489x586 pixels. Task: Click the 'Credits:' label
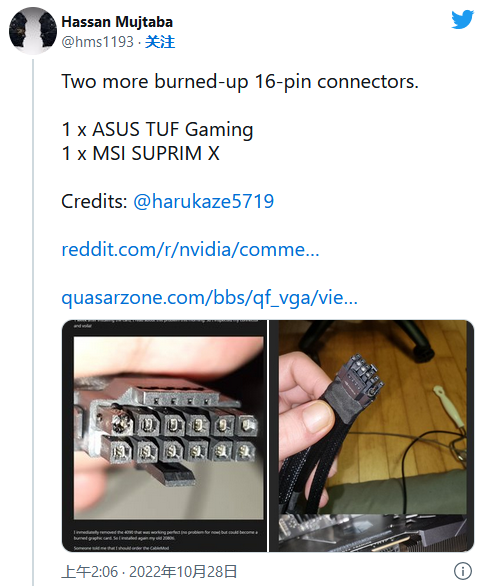click(95, 201)
